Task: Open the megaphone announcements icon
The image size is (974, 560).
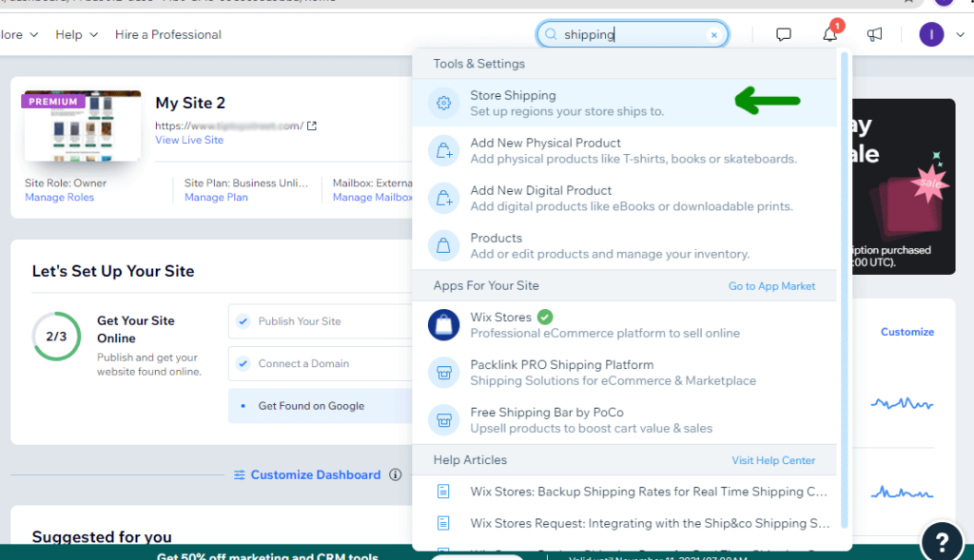Action: coord(874,34)
